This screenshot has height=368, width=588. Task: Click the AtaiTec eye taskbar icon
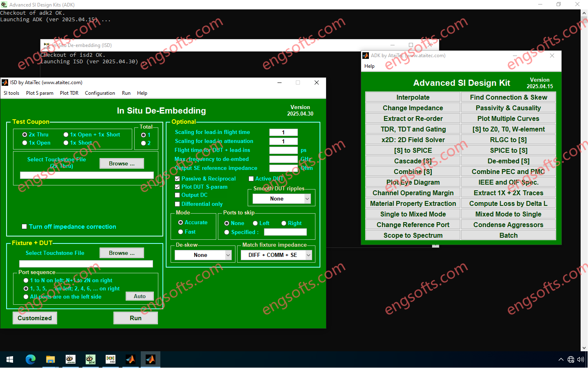[x=71, y=359]
